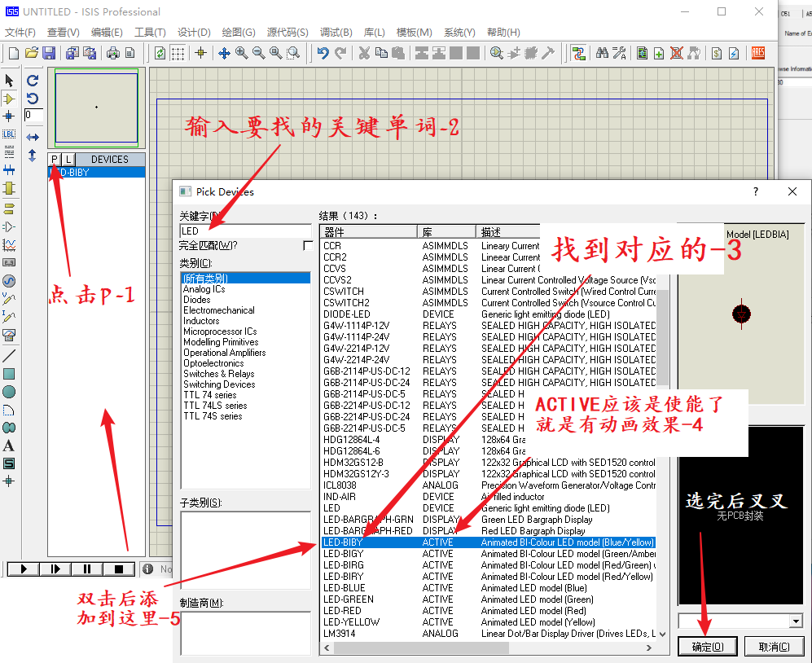Viewport: 812px width, 663px height.
Task: Select the 2D line drawing tool
Action: [9, 356]
